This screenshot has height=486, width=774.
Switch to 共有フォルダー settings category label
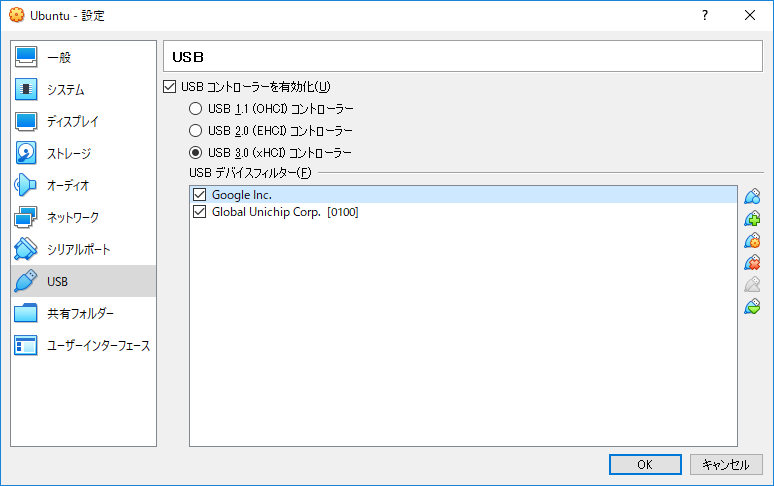pos(80,313)
